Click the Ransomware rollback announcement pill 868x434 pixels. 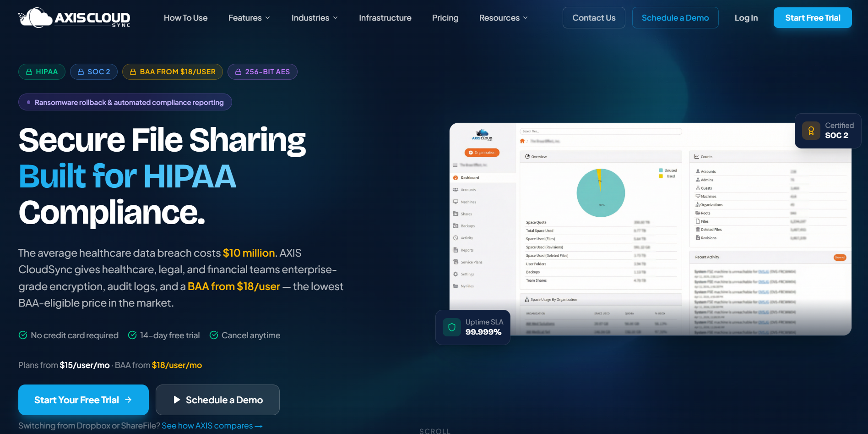pyautogui.click(x=125, y=102)
